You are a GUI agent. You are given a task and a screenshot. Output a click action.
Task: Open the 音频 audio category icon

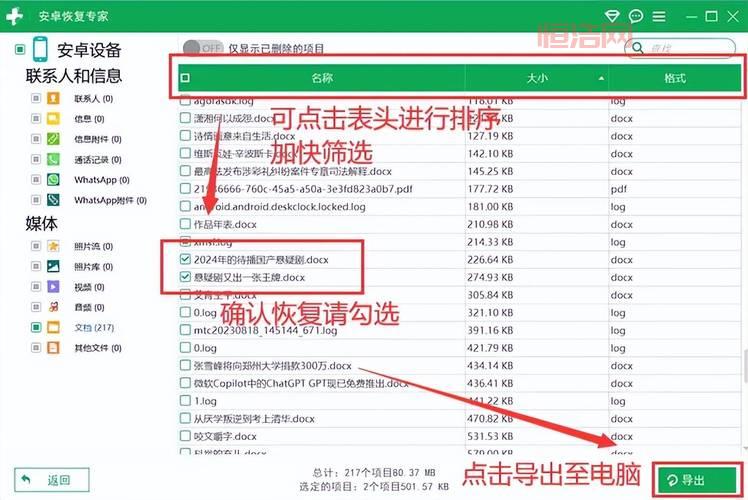pyautogui.click(x=54, y=307)
